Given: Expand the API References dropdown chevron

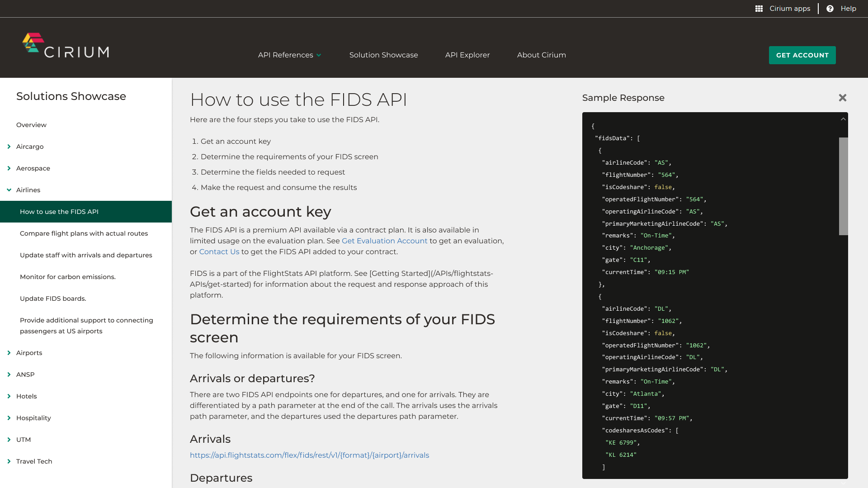Looking at the screenshot, I should point(319,55).
